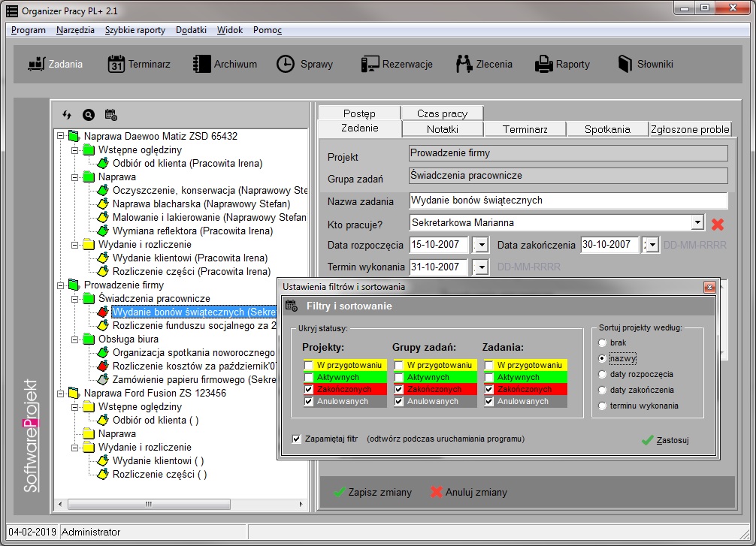The image size is (756, 546).
Task: Select sort by daty rozpoczęcia radio
Action: pos(602,375)
